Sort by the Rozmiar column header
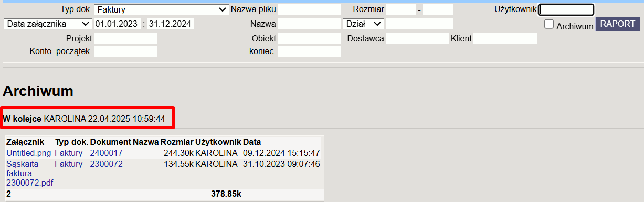Viewport: 644px width, 202px height. pos(177,142)
